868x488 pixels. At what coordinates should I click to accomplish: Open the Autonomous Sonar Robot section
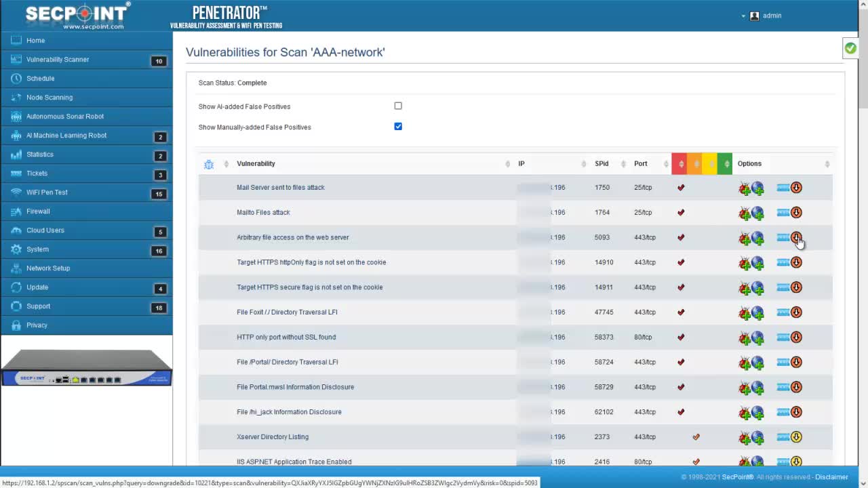point(64,116)
